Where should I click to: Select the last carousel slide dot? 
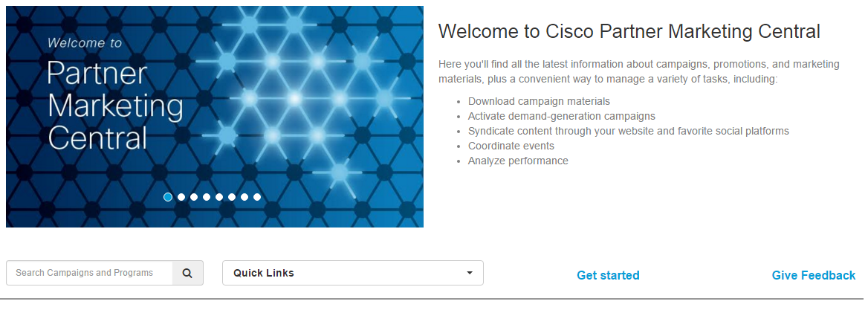click(256, 197)
